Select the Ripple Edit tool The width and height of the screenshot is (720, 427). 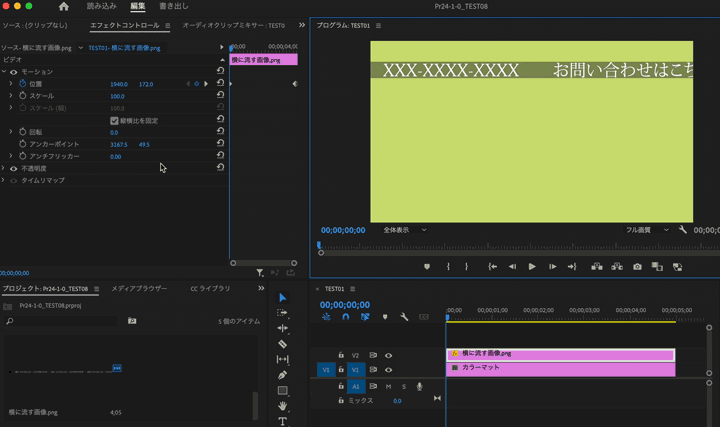coord(282,328)
